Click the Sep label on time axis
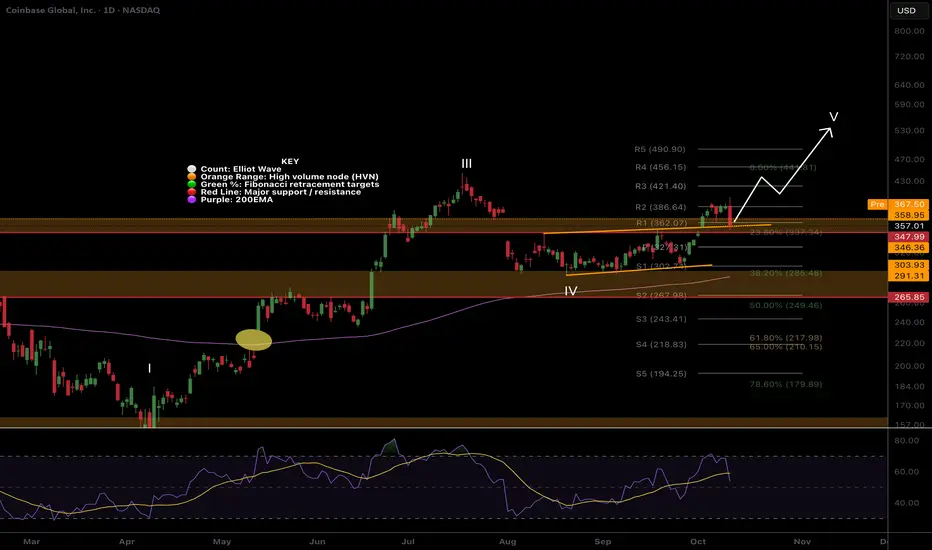Viewport: 932px width, 550px height. point(603,542)
